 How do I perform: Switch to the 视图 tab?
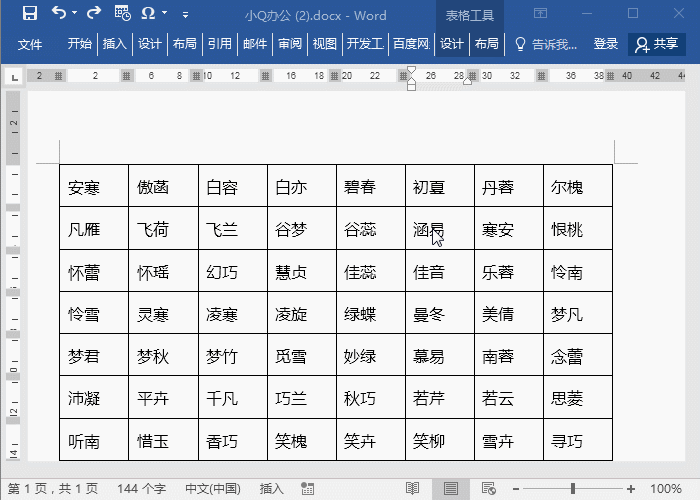325,44
